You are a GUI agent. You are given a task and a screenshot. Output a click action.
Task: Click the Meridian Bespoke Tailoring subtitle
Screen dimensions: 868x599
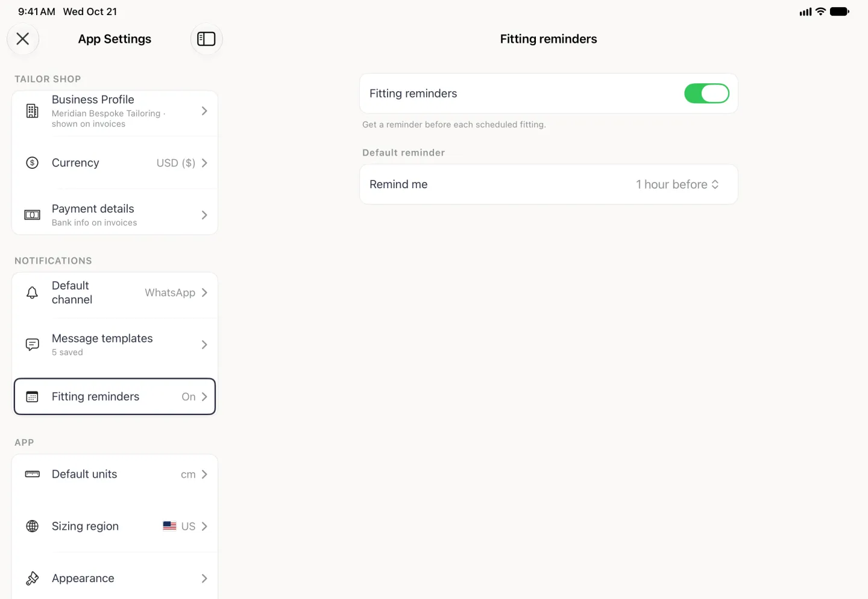pos(108,118)
